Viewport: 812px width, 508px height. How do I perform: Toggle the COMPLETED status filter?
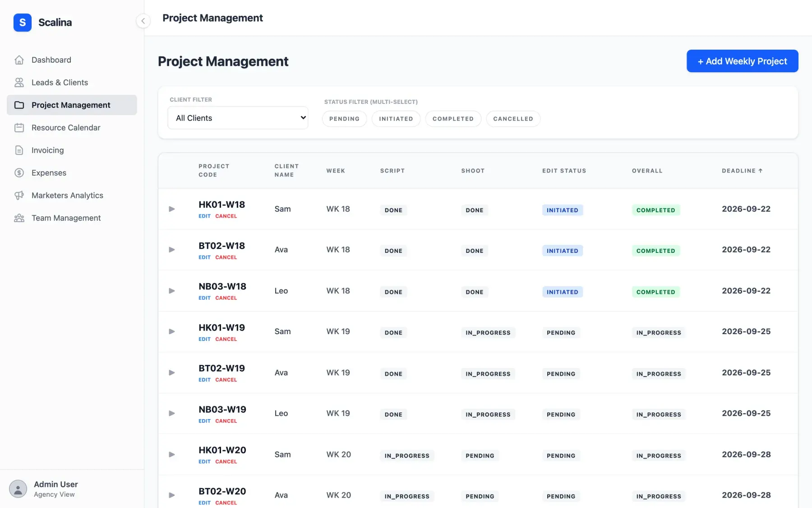[453, 119]
